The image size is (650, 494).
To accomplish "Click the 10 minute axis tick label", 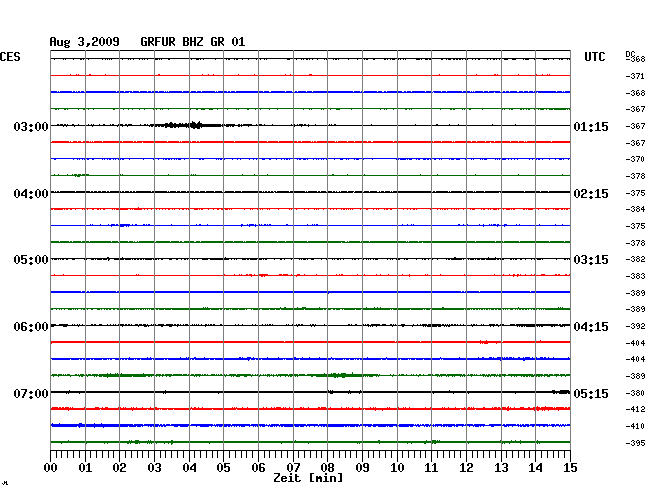I will [x=397, y=468].
